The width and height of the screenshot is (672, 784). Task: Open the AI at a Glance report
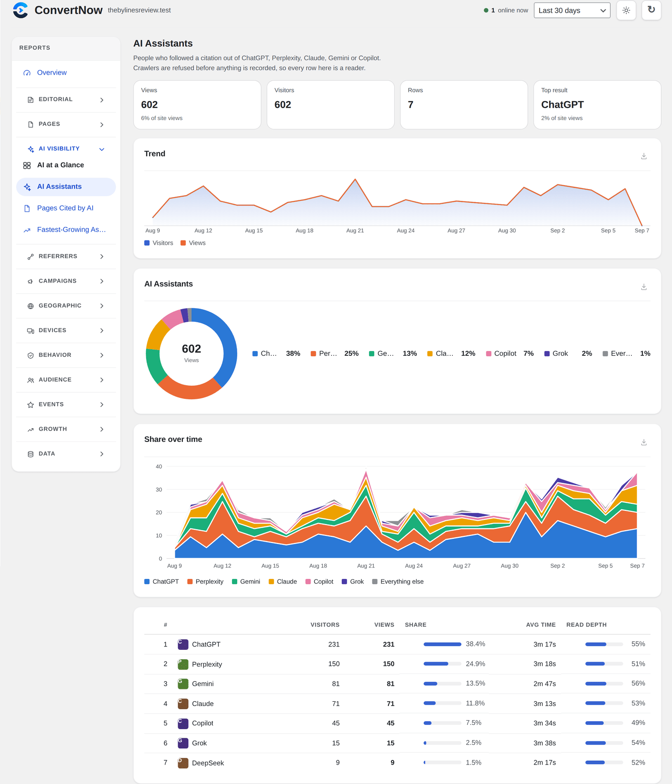(66, 165)
